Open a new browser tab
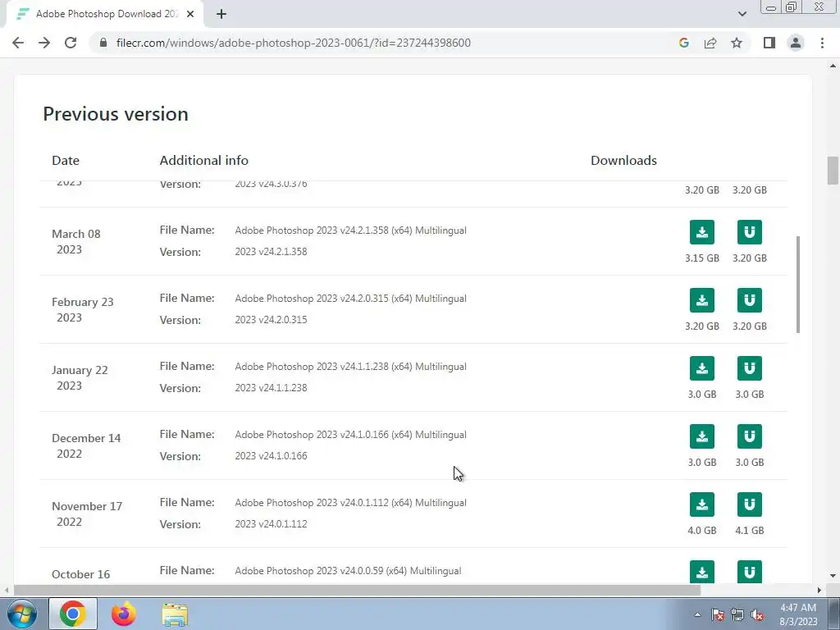840x630 pixels. pos(221,14)
